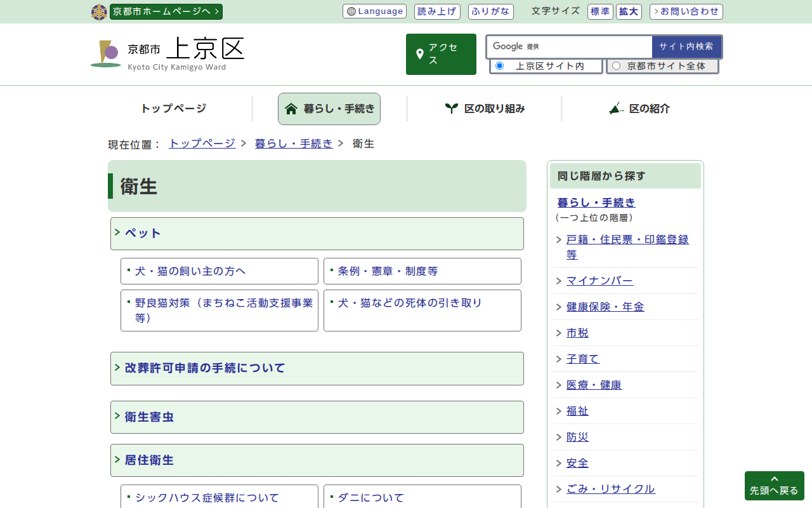Click the up arrow on 先頭へ戻る
Image resolution: width=812 pixels, height=508 pixels.
[x=774, y=479]
